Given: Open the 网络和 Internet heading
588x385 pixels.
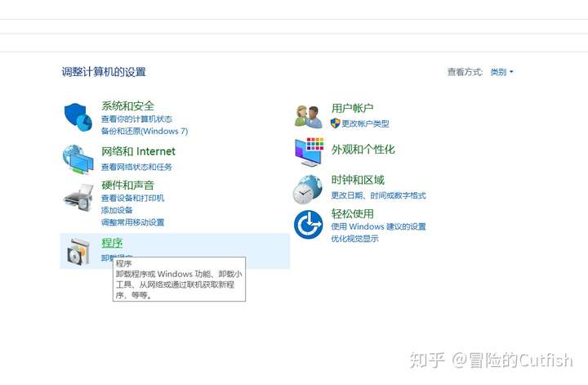Looking at the screenshot, I should 138,151.
